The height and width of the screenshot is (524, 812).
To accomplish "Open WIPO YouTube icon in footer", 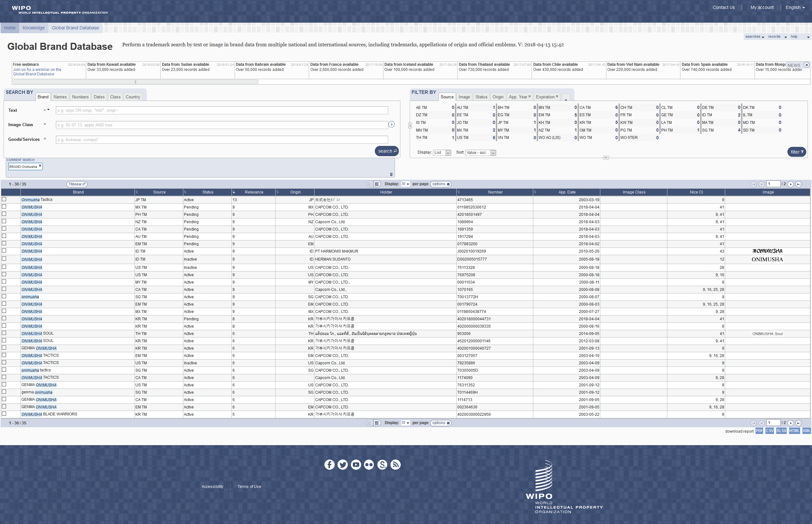I will [356, 465].
